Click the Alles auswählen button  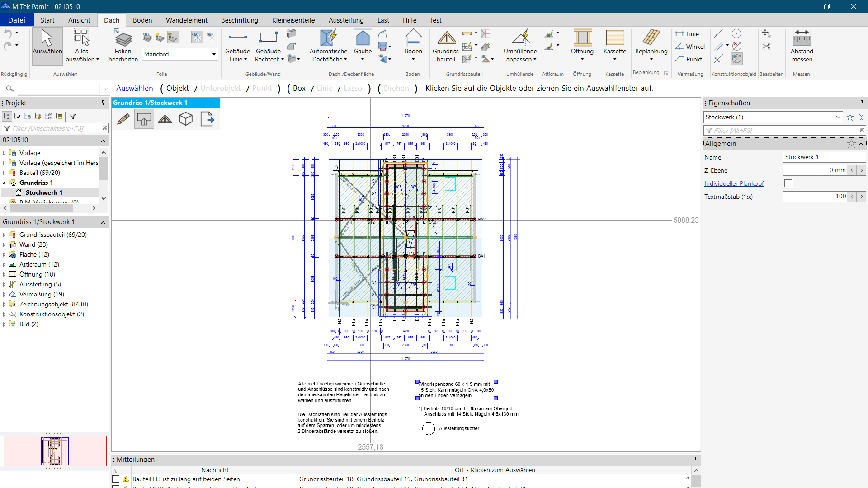pos(82,46)
